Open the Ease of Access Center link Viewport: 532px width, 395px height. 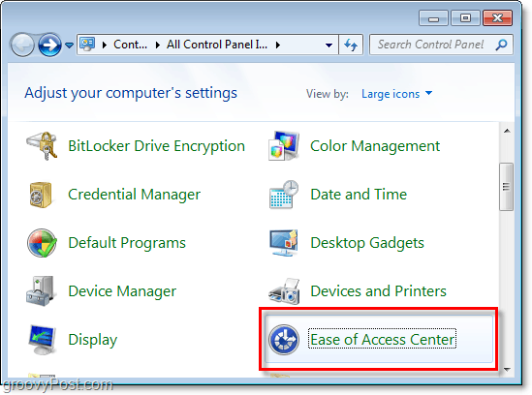pos(383,340)
